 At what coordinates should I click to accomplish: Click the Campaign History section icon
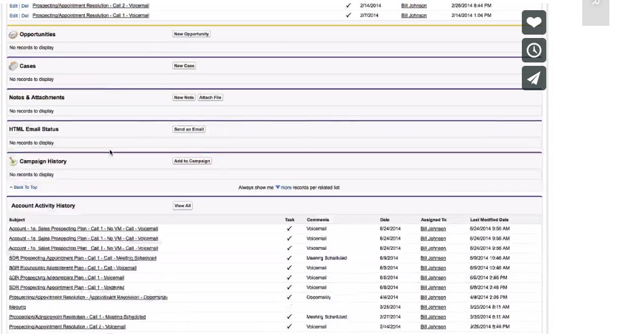pos(13,162)
